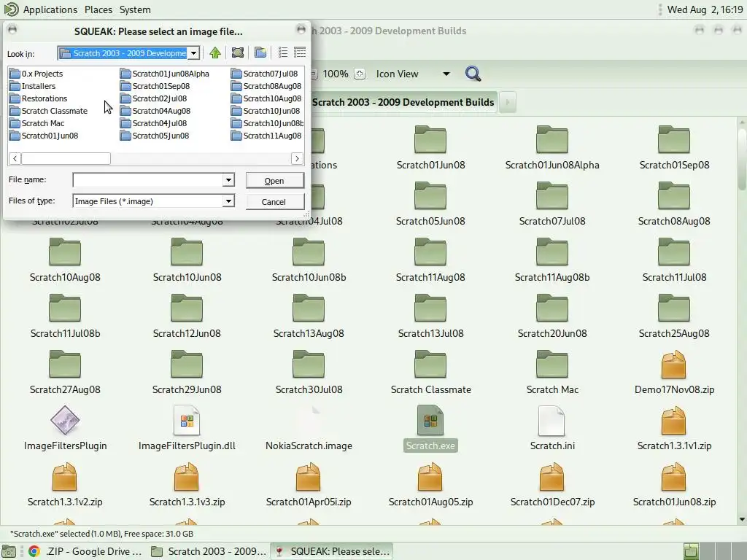
Task: Cancel the SQUEAK file selection dialog
Action: [274, 202]
